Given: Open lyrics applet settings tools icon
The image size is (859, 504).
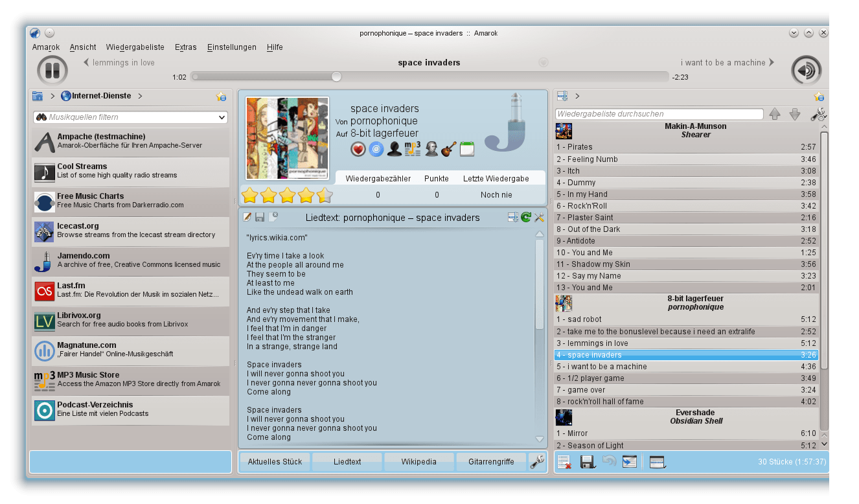Looking at the screenshot, I should [539, 217].
